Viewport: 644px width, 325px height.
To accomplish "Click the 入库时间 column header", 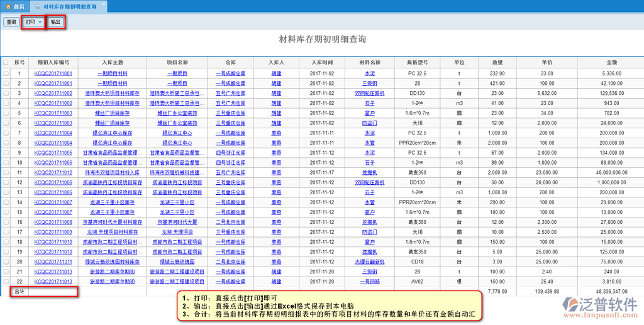I will 321,63.
